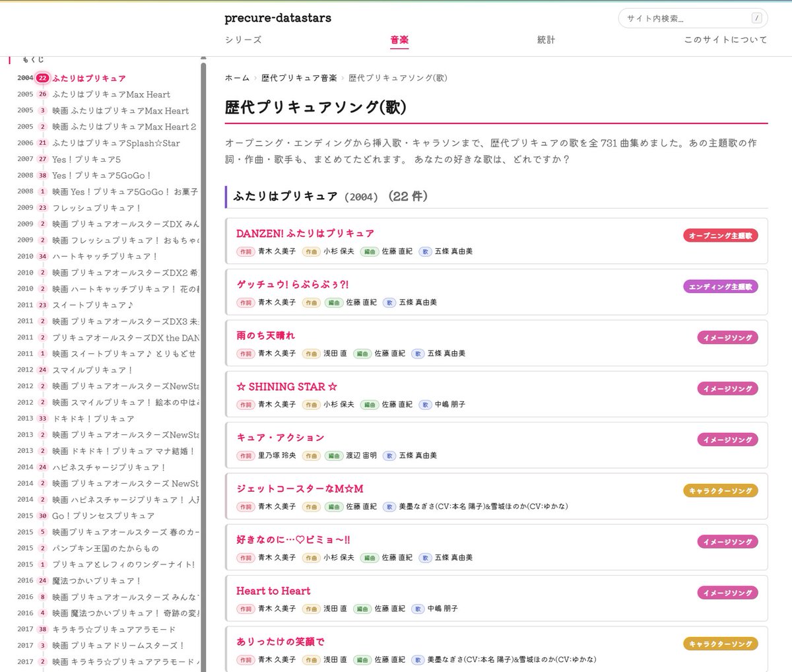Select Yes！プリキュア5 in sidebar
Image resolution: width=792 pixels, height=672 pixels.
pyautogui.click(x=86, y=159)
